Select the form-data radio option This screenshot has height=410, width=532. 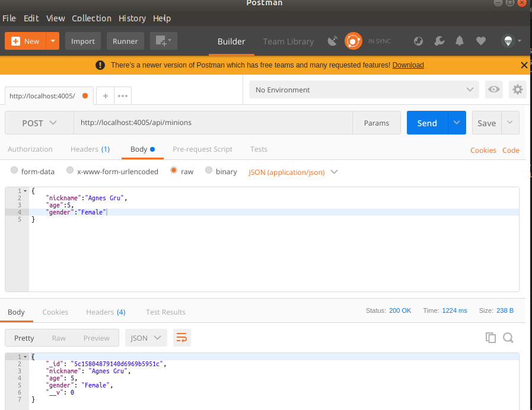pyautogui.click(x=15, y=171)
